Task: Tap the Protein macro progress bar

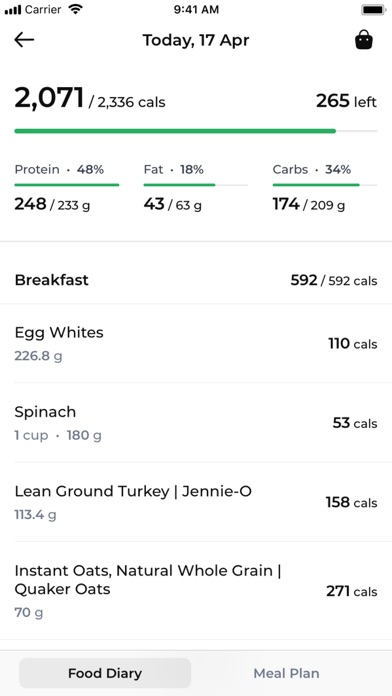Action: 67,185
